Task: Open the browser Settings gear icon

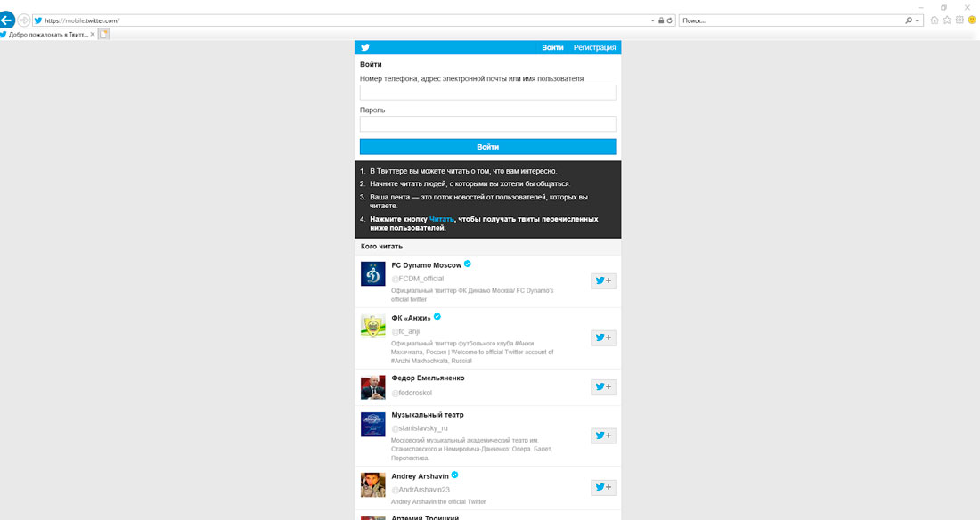Action: (x=960, y=18)
